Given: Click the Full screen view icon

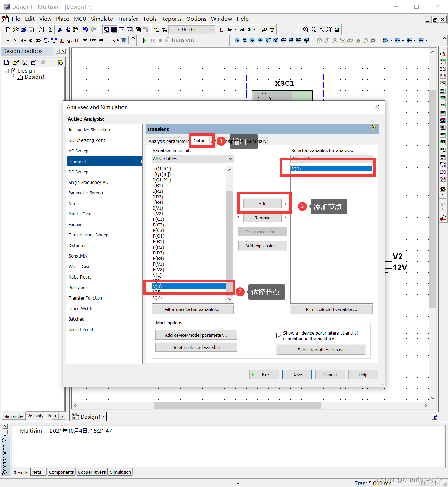Looking at the screenshot, I should [x=337, y=30].
